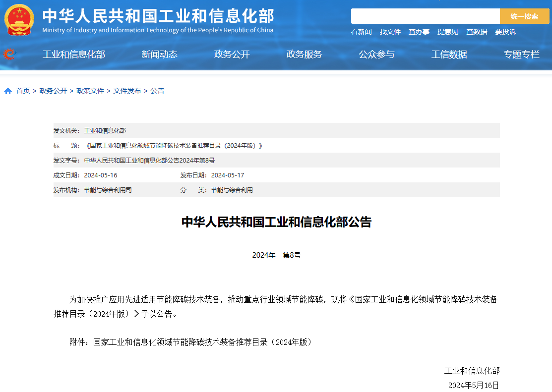This screenshot has height=392, width=552.
Task: Open the 要投诉 quick link
Action: (x=505, y=32)
